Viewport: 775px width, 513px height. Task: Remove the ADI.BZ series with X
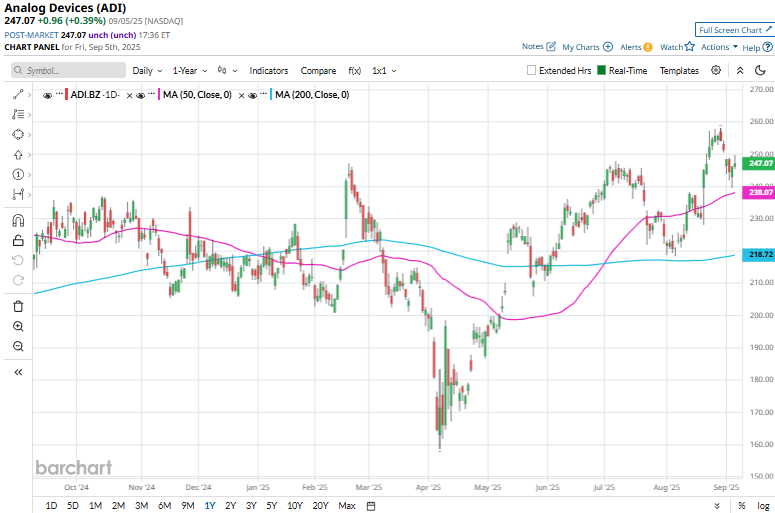129,95
